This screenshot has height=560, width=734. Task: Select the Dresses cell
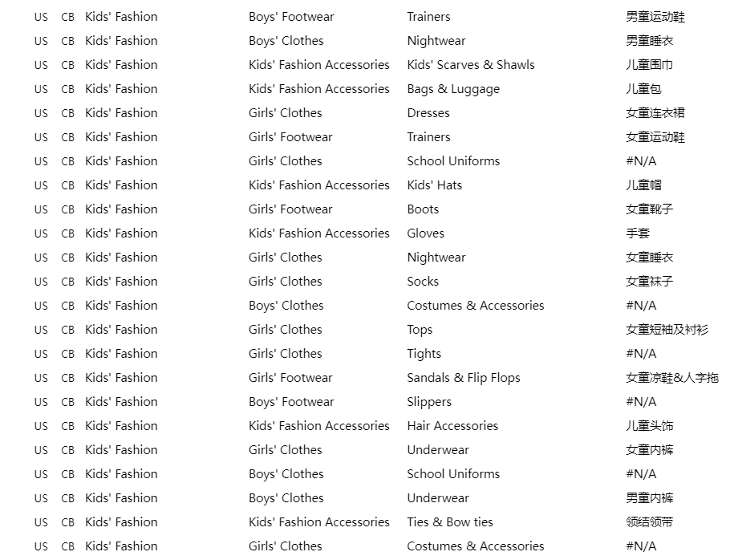coord(428,113)
